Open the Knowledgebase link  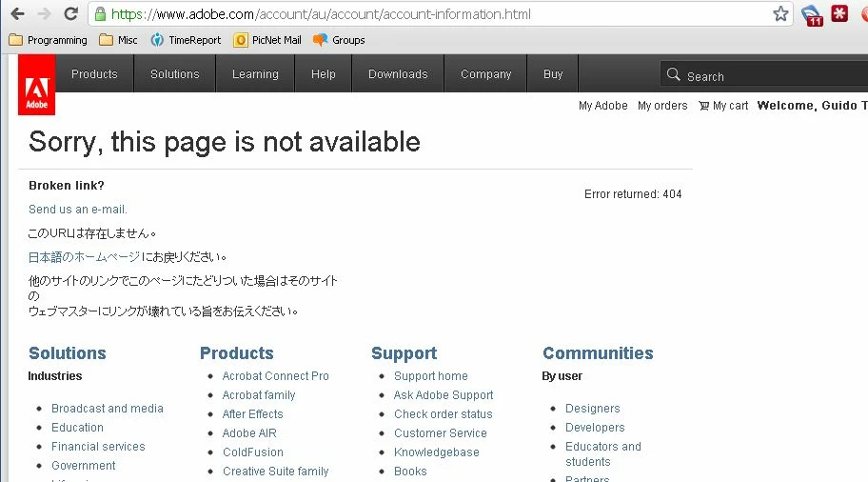click(436, 452)
